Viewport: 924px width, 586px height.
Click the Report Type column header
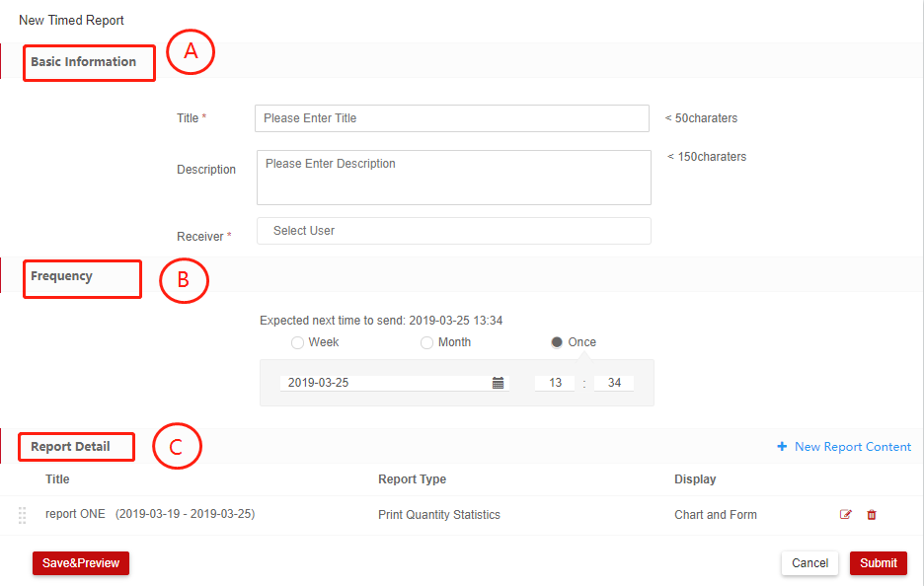(412, 479)
